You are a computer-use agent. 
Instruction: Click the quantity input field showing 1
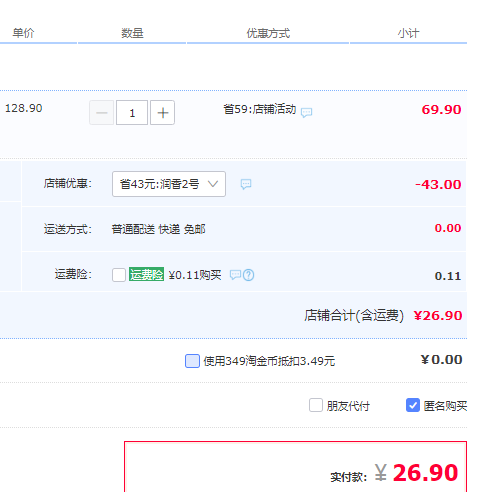132,113
